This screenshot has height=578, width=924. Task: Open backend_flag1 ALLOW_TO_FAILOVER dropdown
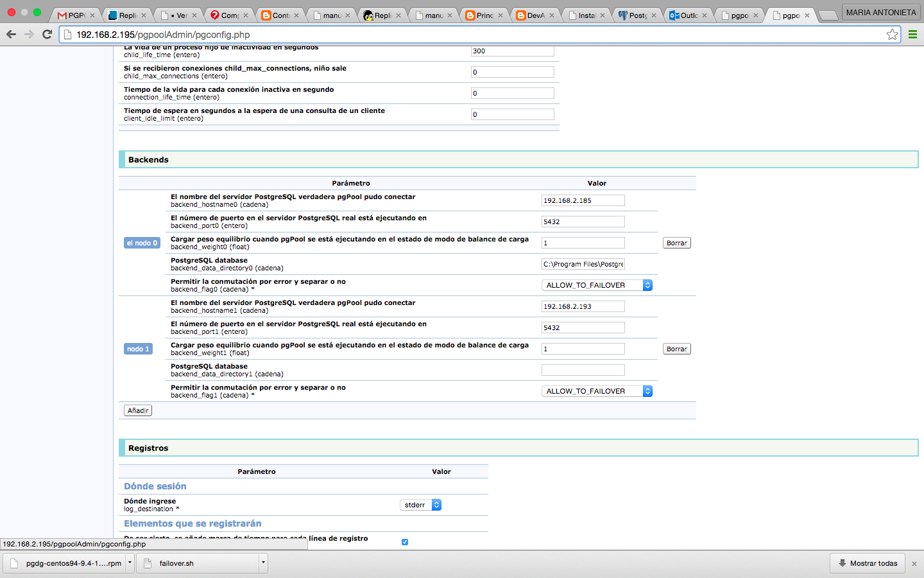[597, 391]
